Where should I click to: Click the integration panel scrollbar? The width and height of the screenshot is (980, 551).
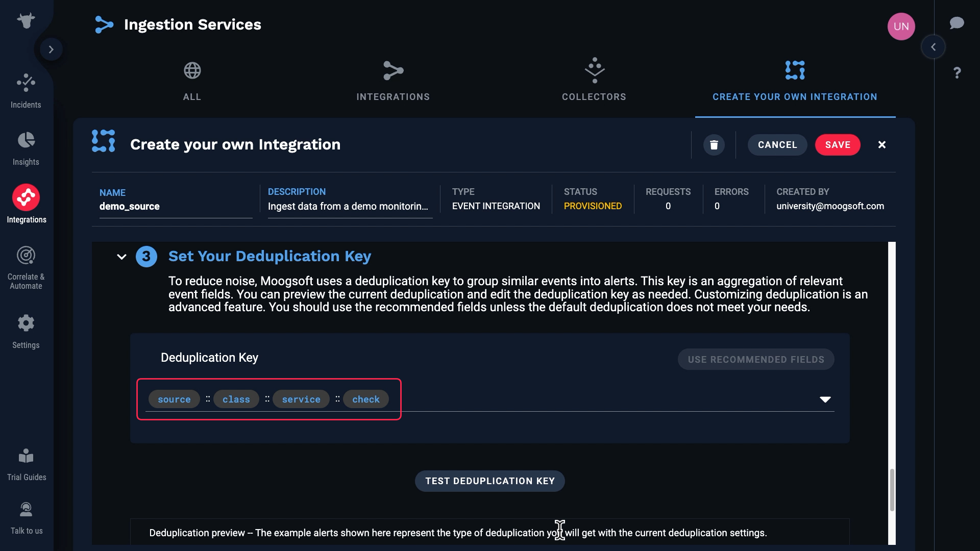(x=892, y=489)
